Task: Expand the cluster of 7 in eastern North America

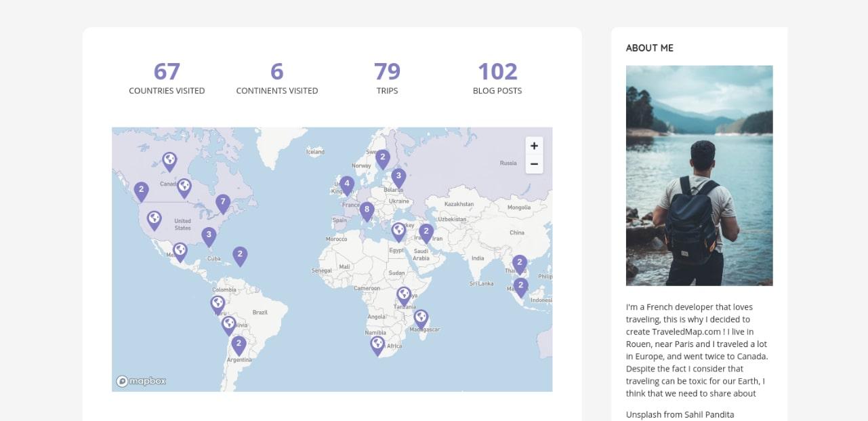Action: point(223,202)
